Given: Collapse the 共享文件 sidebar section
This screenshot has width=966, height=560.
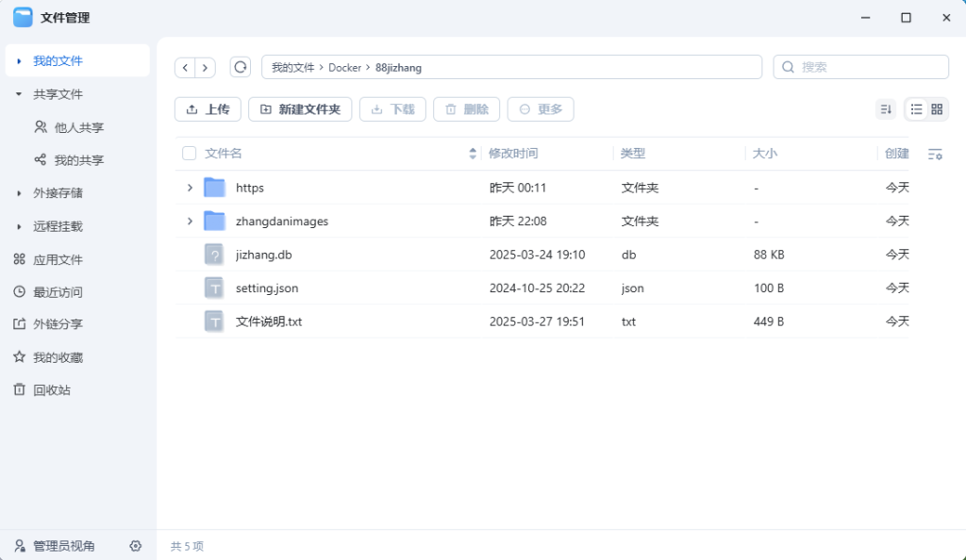Looking at the screenshot, I should pyautogui.click(x=19, y=94).
